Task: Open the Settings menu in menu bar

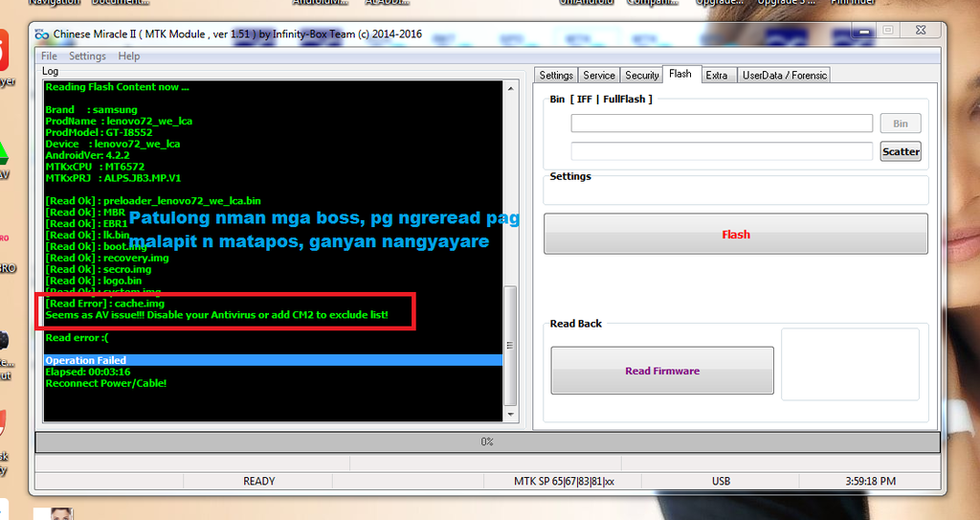Action: [87, 57]
